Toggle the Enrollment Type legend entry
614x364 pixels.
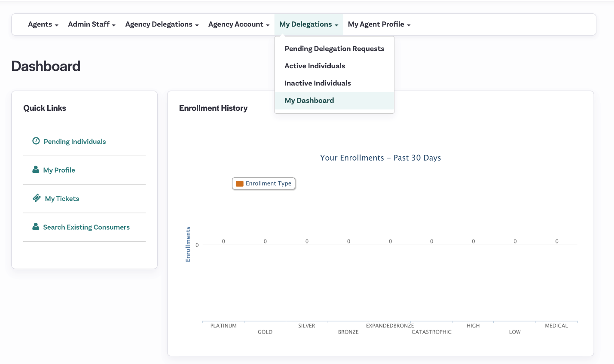point(264,183)
